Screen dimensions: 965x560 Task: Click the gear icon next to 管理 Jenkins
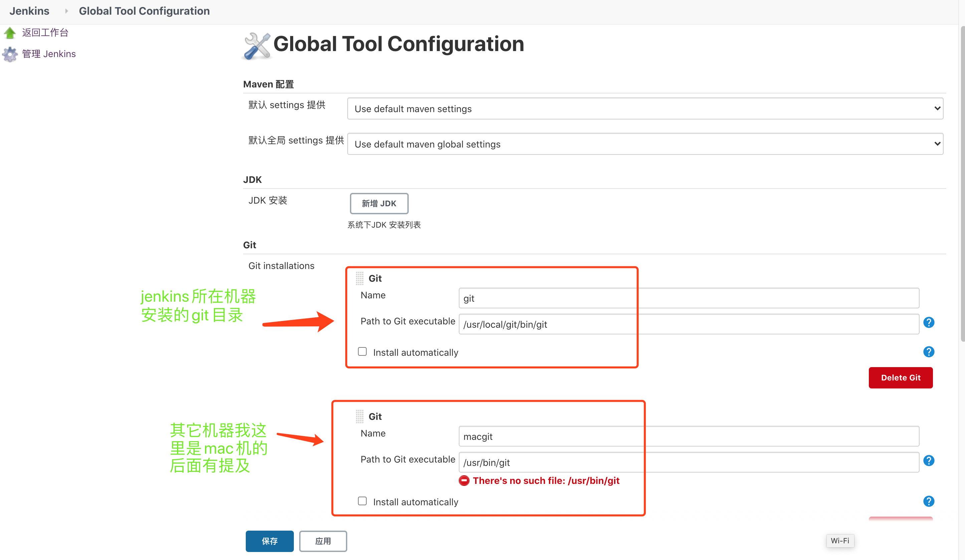(x=10, y=54)
